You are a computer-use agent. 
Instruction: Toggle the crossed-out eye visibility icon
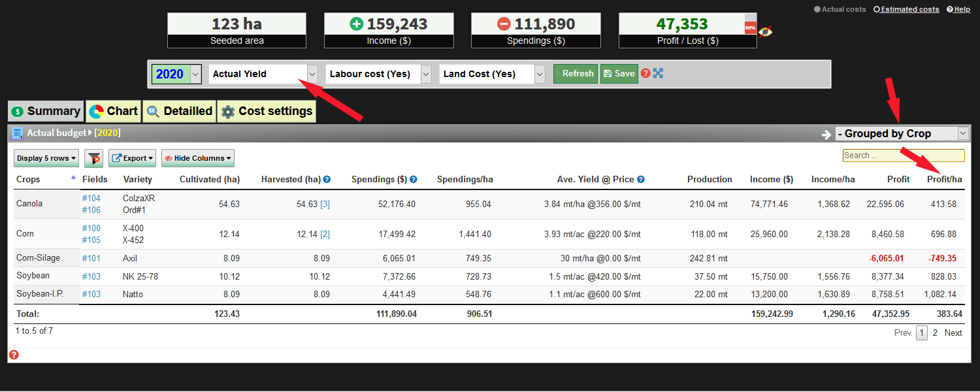(765, 31)
